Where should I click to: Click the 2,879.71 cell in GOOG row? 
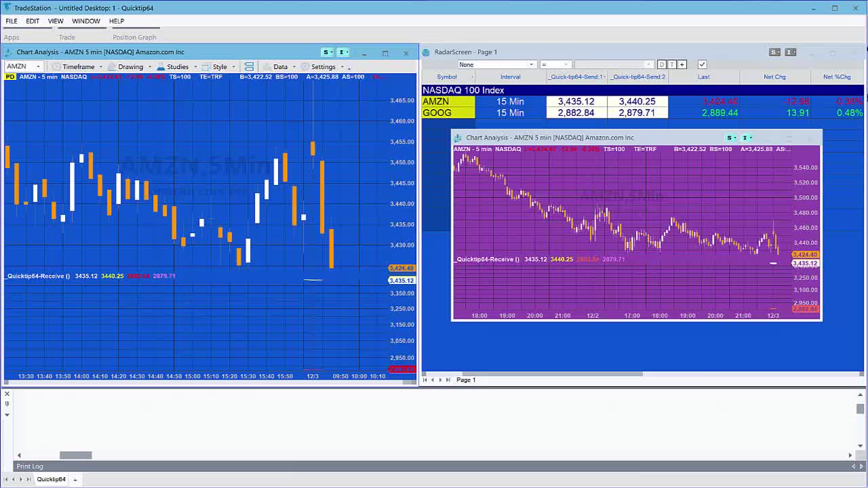(637, 113)
